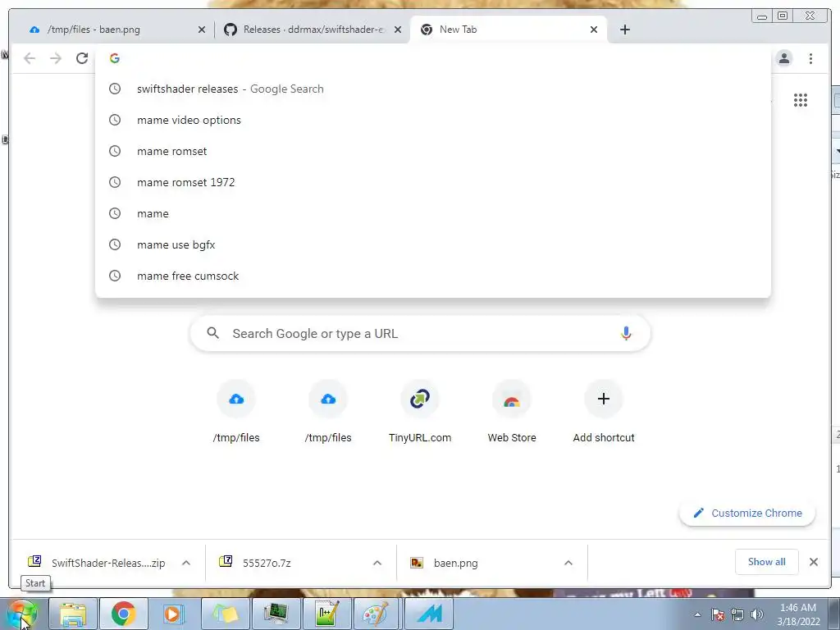Open the Chrome profile avatar
840x630 pixels.
click(784, 58)
